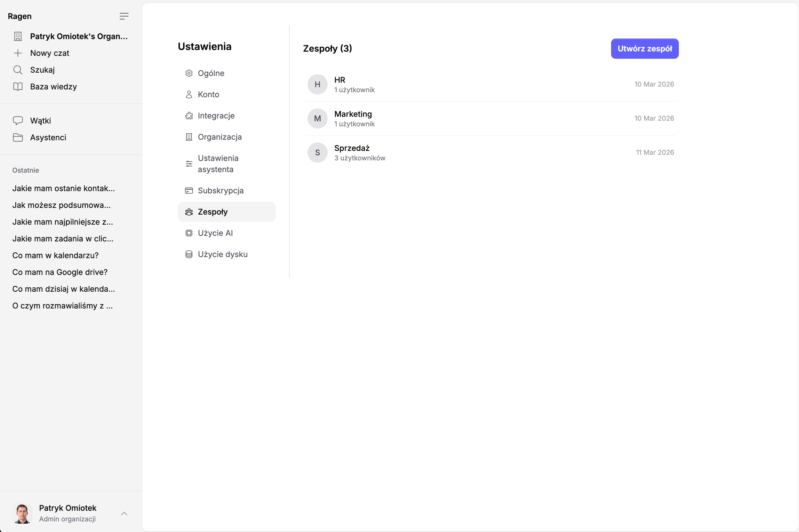
Task: Collapse the sidebar using the Ragen menu icon
Action: [124, 16]
